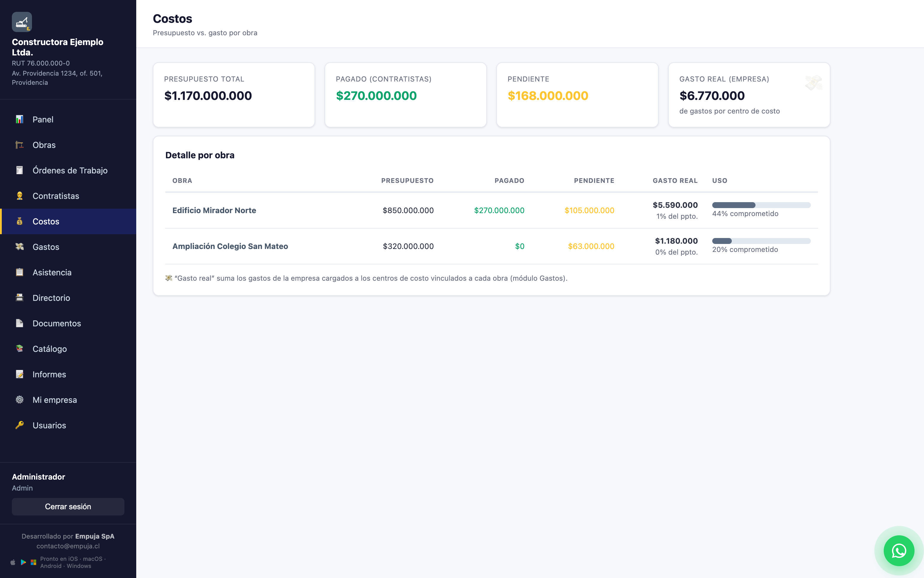Click the money icon beside the Gasto real footnote
Image resolution: width=924 pixels, height=578 pixels.
click(x=169, y=278)
